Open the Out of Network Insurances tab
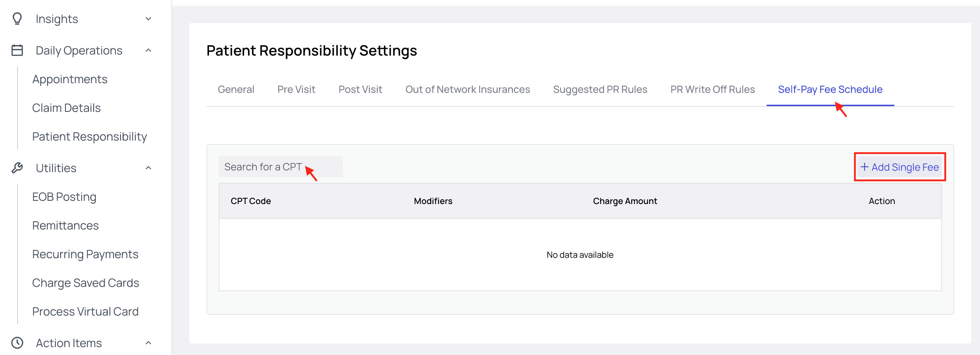This screenshot has width=980, height=355. point(467,89)
